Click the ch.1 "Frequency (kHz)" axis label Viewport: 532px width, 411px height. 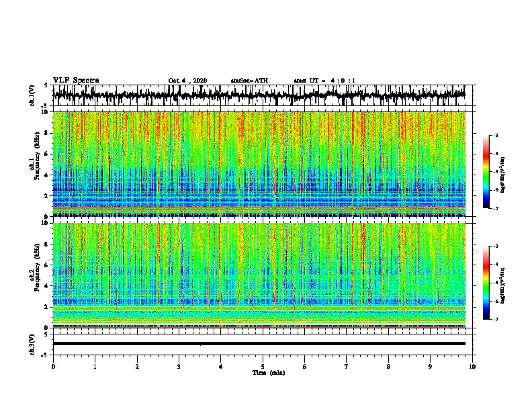click(x=37, y=156)
